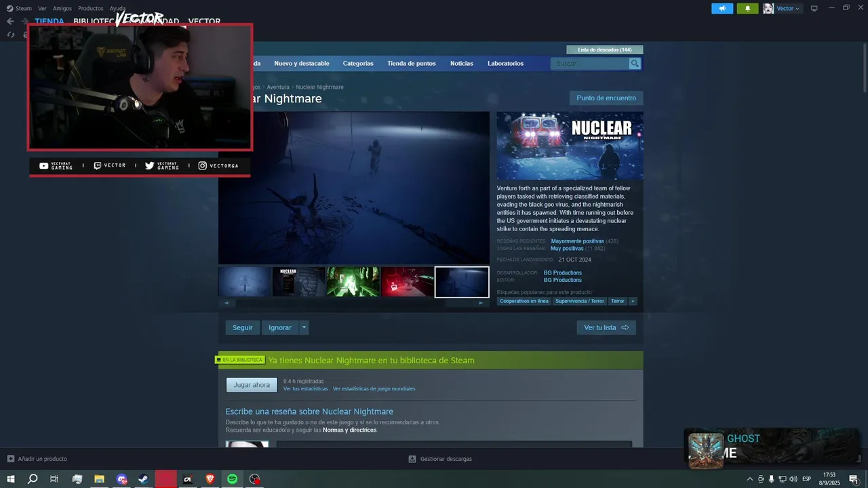
Task: Expand the Vector account dropdown
Action: click(x=788, y=8)
